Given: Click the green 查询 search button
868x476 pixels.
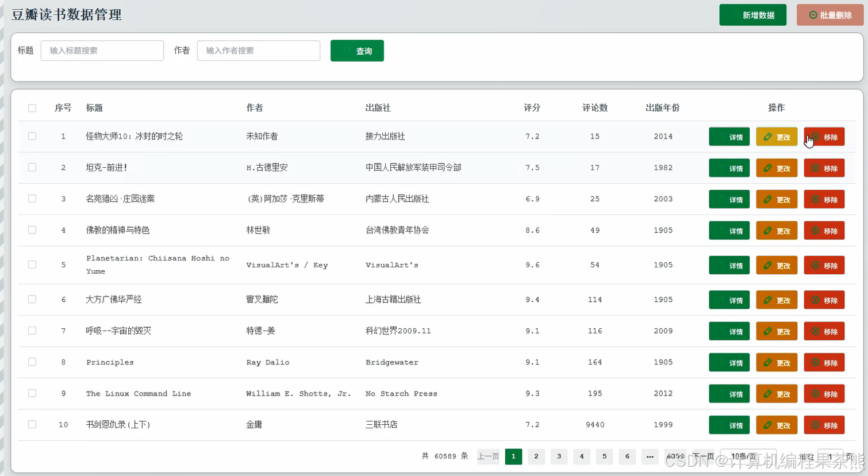Looking at the screenshot, I should click(x=357, y=51).
